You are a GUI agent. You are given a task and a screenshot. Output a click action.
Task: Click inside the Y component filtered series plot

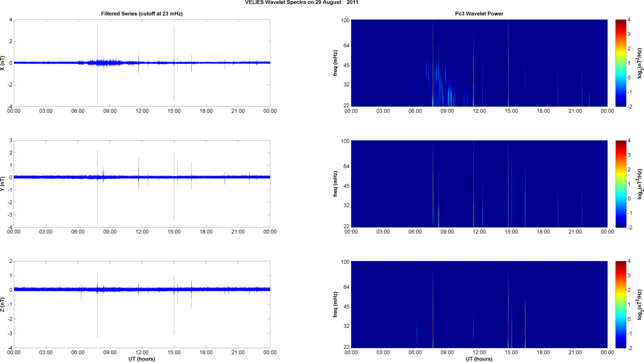pos(142,184)
